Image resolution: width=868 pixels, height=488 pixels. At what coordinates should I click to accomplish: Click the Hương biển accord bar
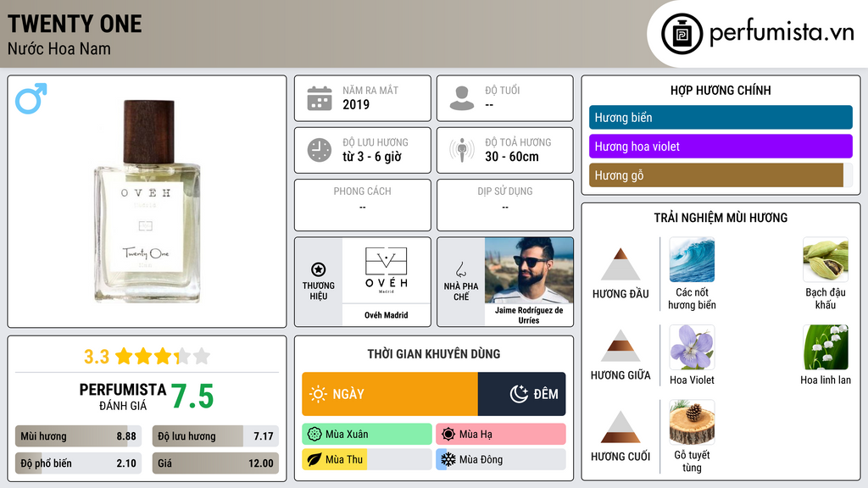click(721, 117)
